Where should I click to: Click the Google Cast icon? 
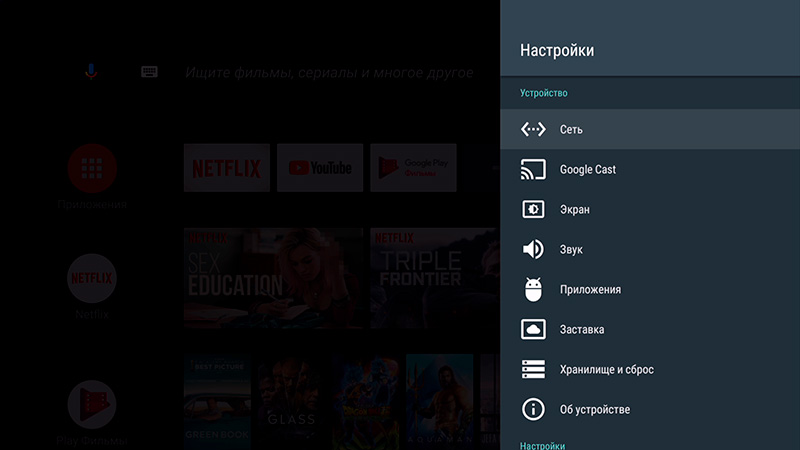pos(533,169)
